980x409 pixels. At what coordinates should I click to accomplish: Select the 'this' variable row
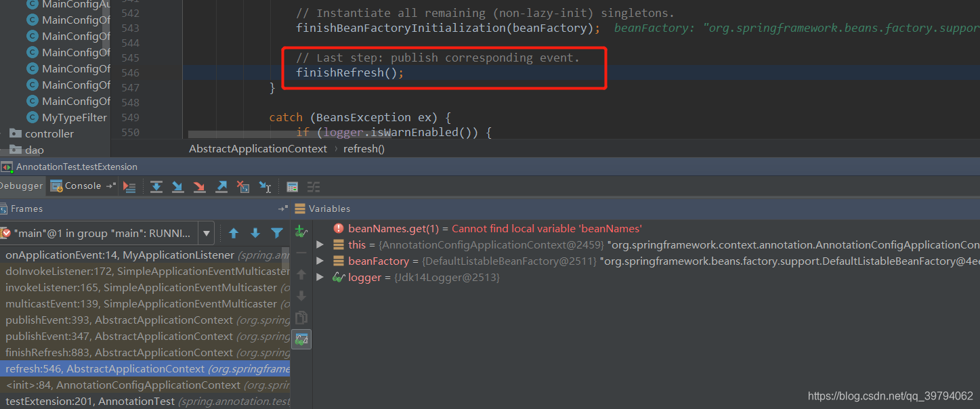(646, 245)
